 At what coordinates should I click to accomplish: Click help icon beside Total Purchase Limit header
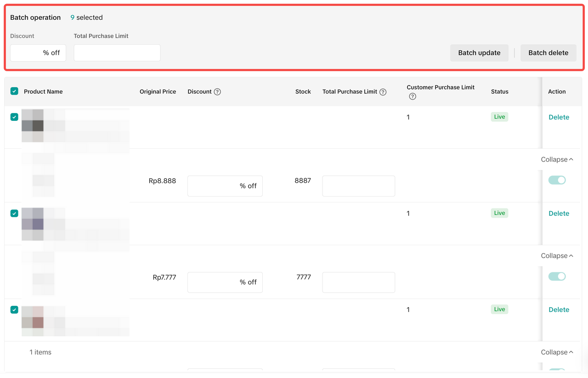click(x=383, y=92)
